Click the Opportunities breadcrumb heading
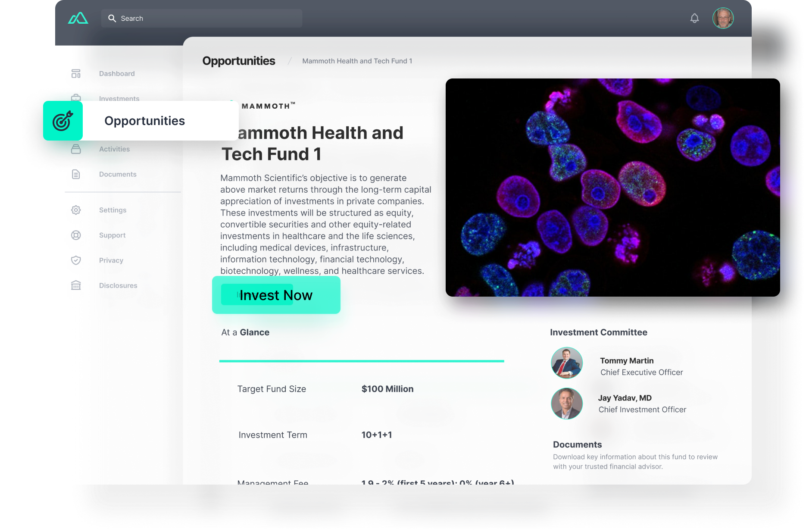Viewport: 806px width, 532px height. point(238,61)
